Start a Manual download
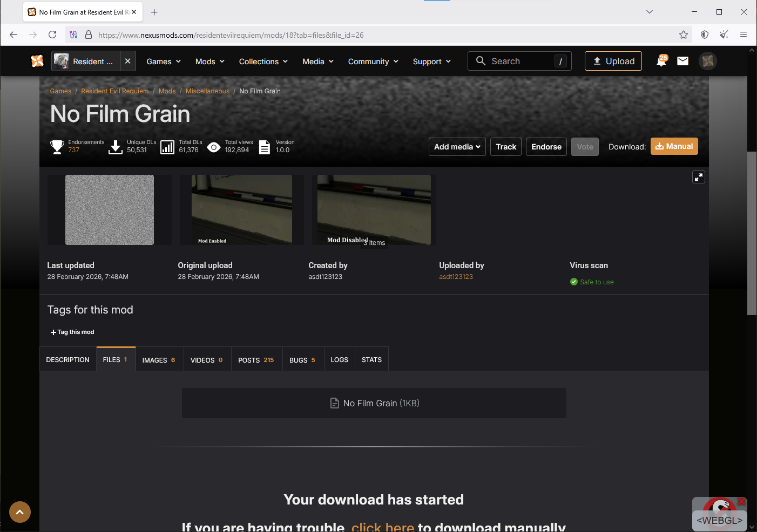 [x=674, y=146]
